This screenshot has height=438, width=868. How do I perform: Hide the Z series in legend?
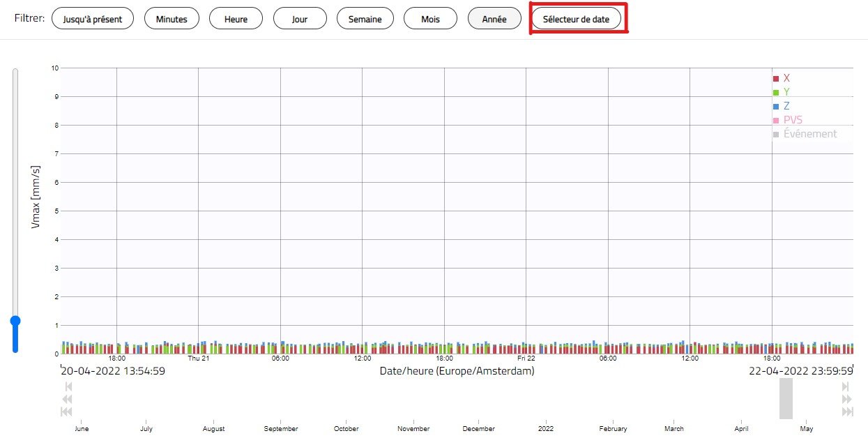point(782,106)
